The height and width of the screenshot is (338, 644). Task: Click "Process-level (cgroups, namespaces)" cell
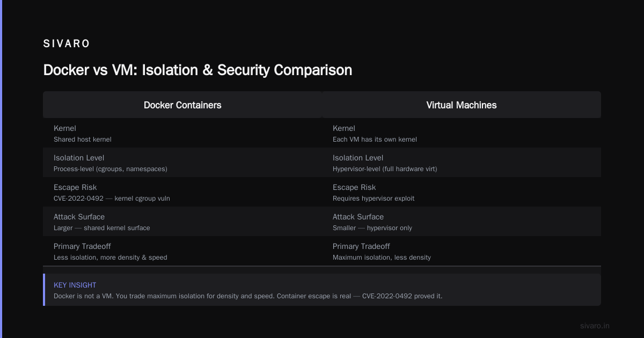point(111,169)
